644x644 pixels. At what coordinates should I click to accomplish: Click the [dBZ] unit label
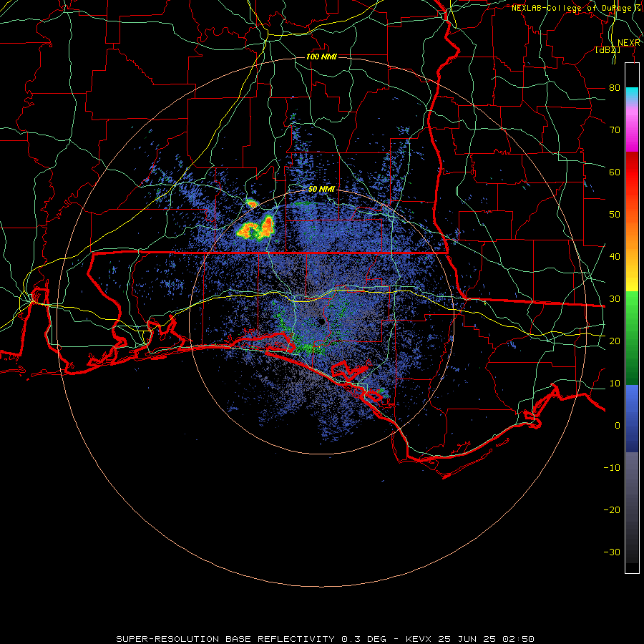(608, 49)
